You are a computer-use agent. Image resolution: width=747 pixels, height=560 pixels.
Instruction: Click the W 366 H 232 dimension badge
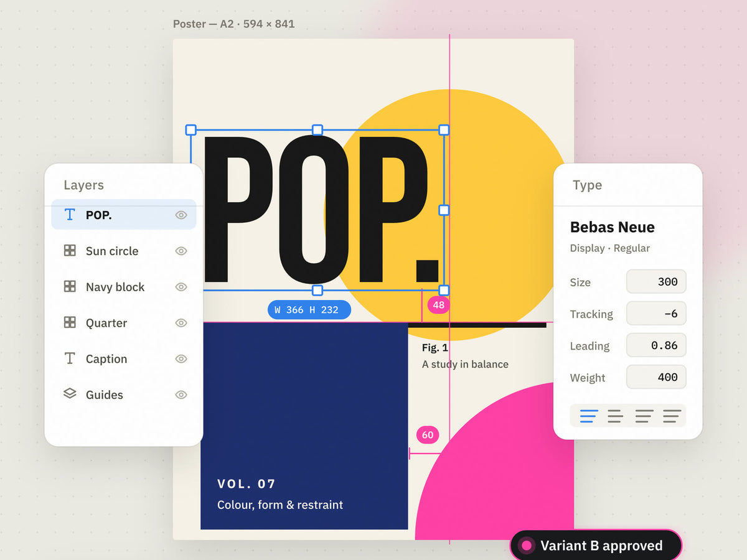(309, 310)
